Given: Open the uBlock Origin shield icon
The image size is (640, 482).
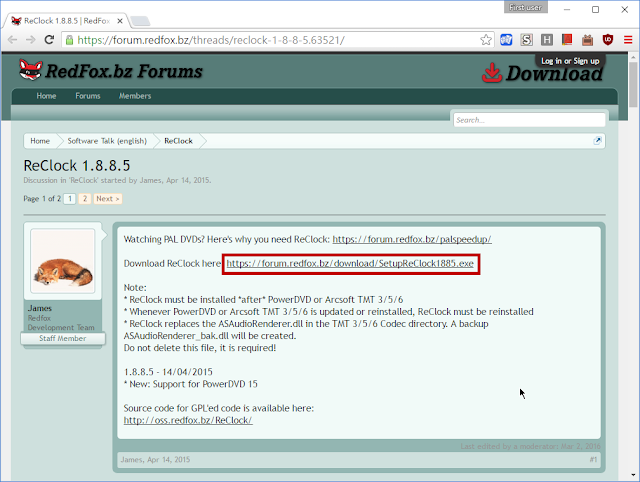Looking at the screenshot, I should (608, 40).
